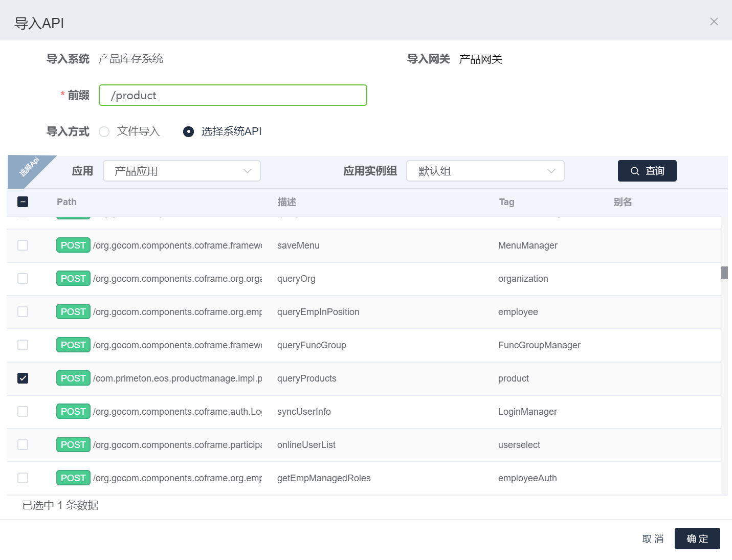732x560 pixels.
Task: Toggle the select-all checkbox in table header
Action: [x=23, y=202]
